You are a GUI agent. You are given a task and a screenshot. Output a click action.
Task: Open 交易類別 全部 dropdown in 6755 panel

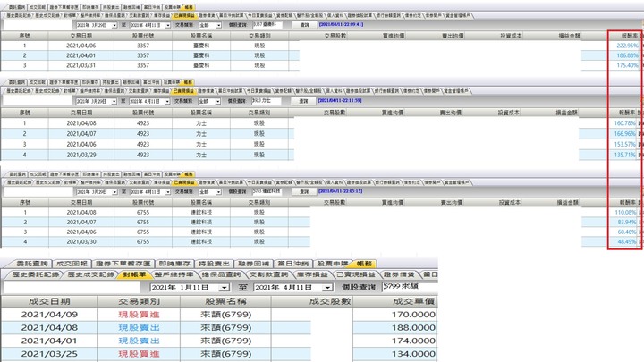click(x=218, y=192)
